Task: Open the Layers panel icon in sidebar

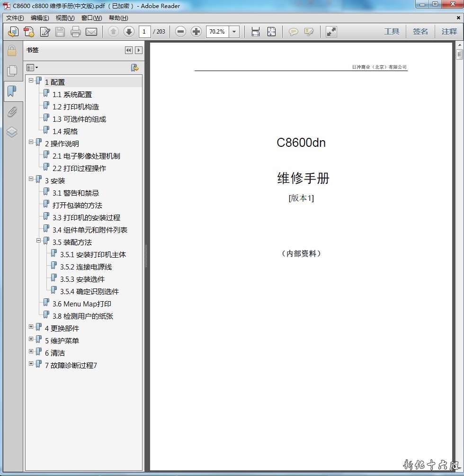Action: tap(12, 132)
